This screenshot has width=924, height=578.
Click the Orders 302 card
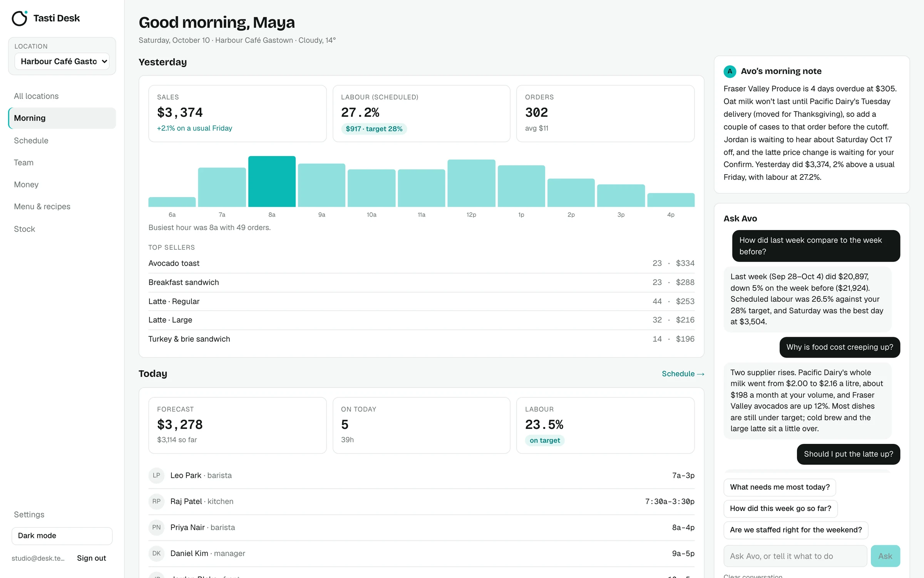[605, 114]
